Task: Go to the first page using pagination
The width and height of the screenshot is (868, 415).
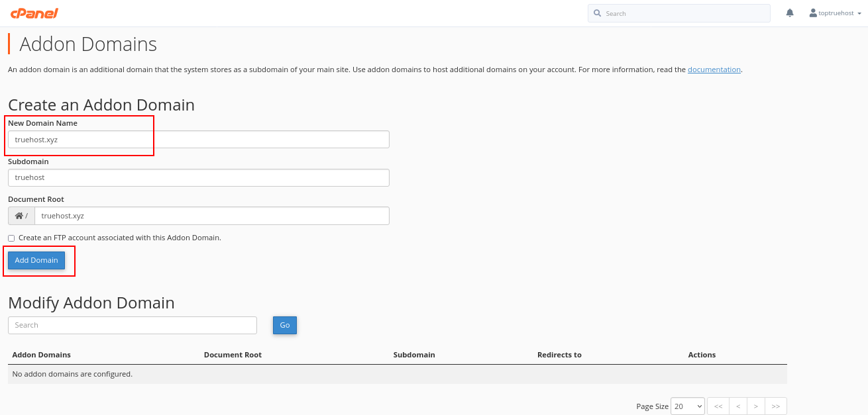Action: pyautogui.click(x=718, y=406)
